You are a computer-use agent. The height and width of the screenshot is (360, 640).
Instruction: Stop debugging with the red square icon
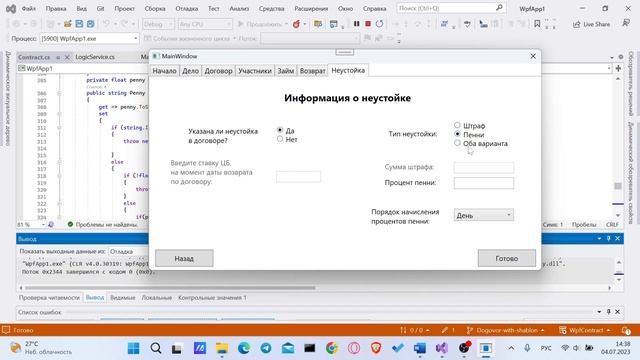[x=368, y=24]
